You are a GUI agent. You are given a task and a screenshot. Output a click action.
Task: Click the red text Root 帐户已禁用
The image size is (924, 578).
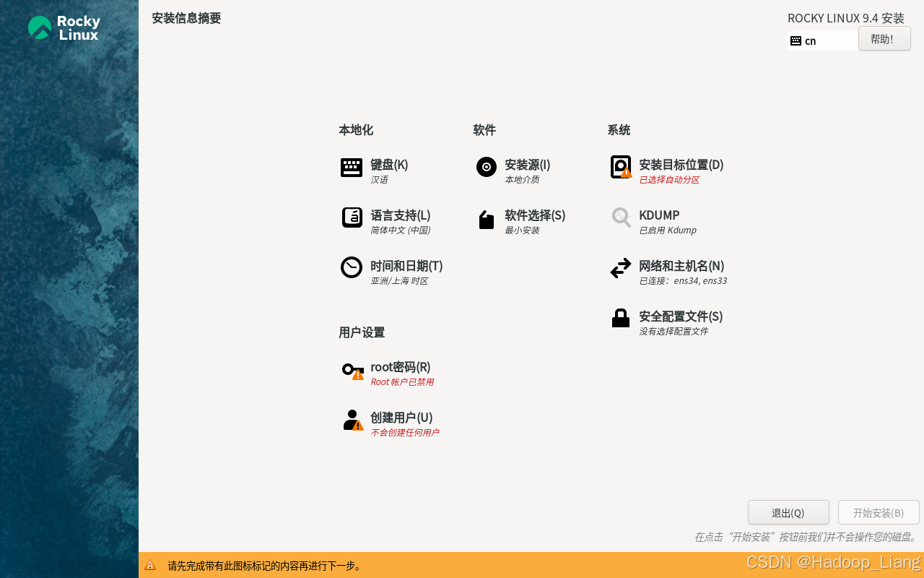pyautogui.click(x=402, y=381)
